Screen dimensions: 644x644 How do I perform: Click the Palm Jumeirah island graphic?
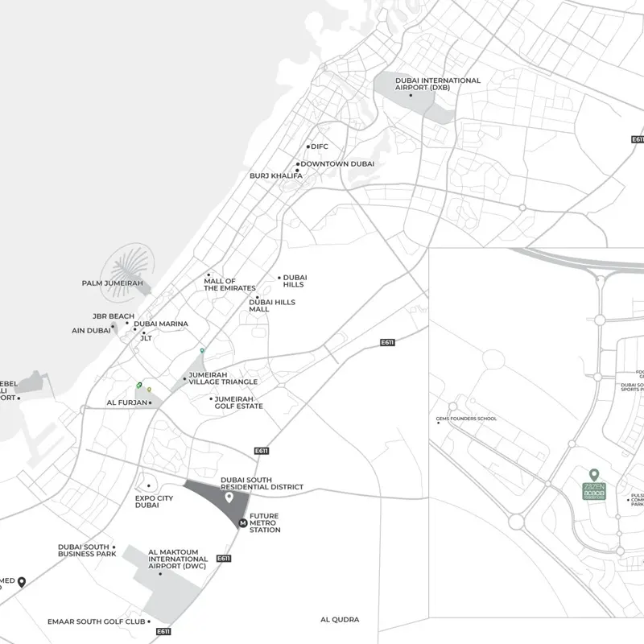(125, 265)
